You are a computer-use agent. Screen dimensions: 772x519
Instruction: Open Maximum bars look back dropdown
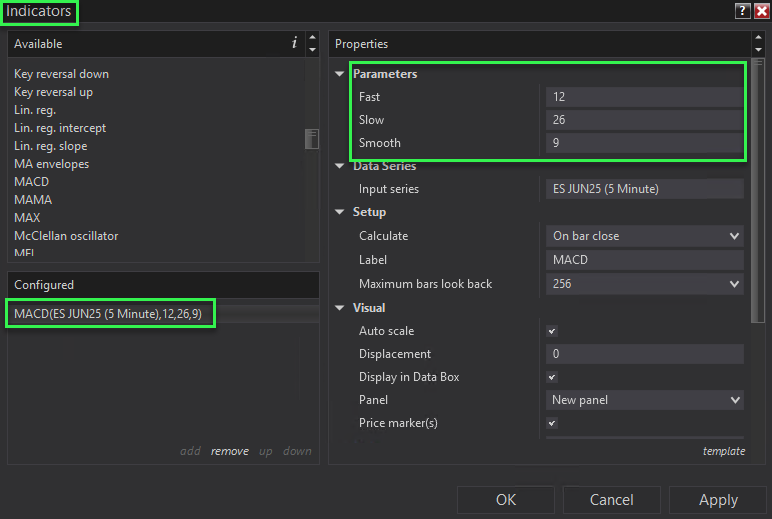(x=644, y=284)
